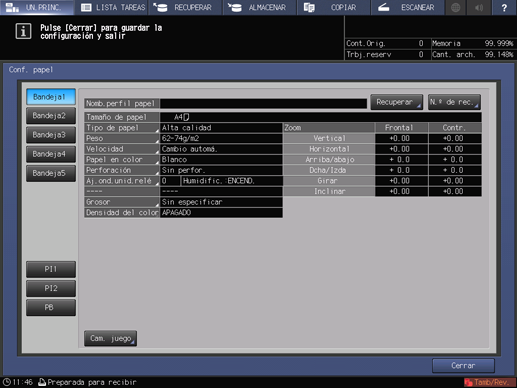Open the UN. PRINC. tab
The image size is (517, 388).
pos(37,7)
